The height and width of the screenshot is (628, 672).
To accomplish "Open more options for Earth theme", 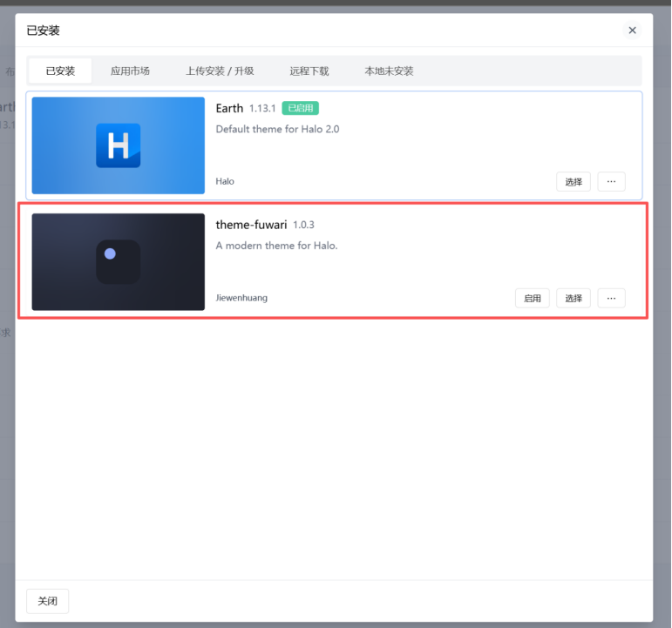I will coord(611,182).
